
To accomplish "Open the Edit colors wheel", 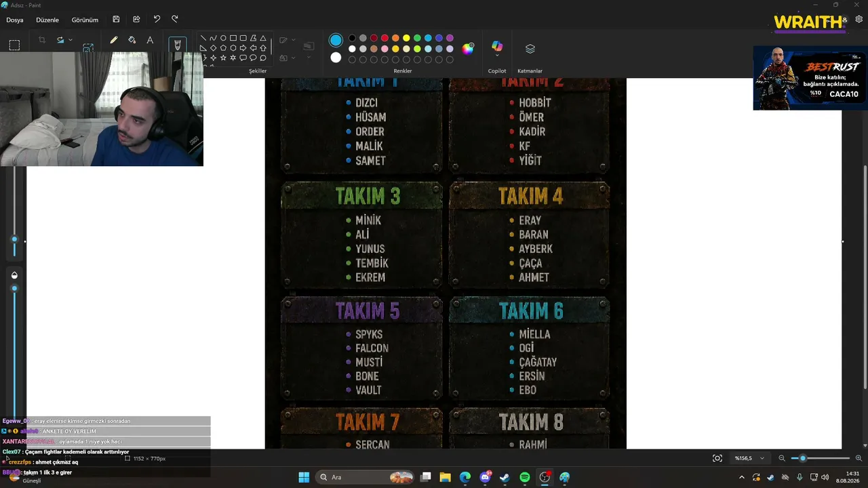I will click(x=468, y=48).
